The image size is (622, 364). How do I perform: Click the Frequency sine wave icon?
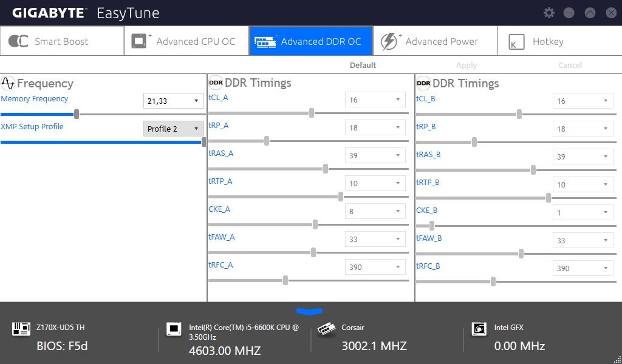point(8,83)
